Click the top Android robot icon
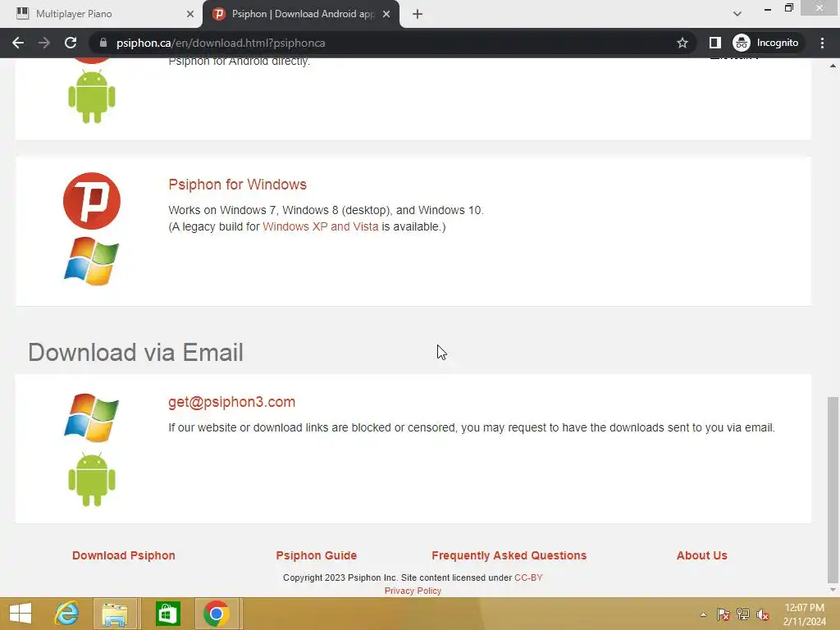This screenshot has width=840, height=630. tap(92, 97)
